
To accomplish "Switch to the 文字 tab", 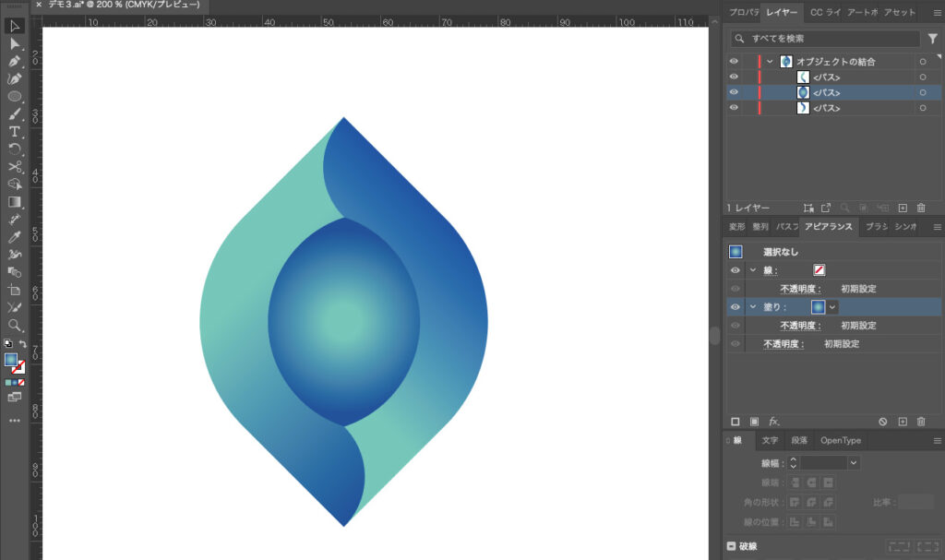I will tap(769, 441).
